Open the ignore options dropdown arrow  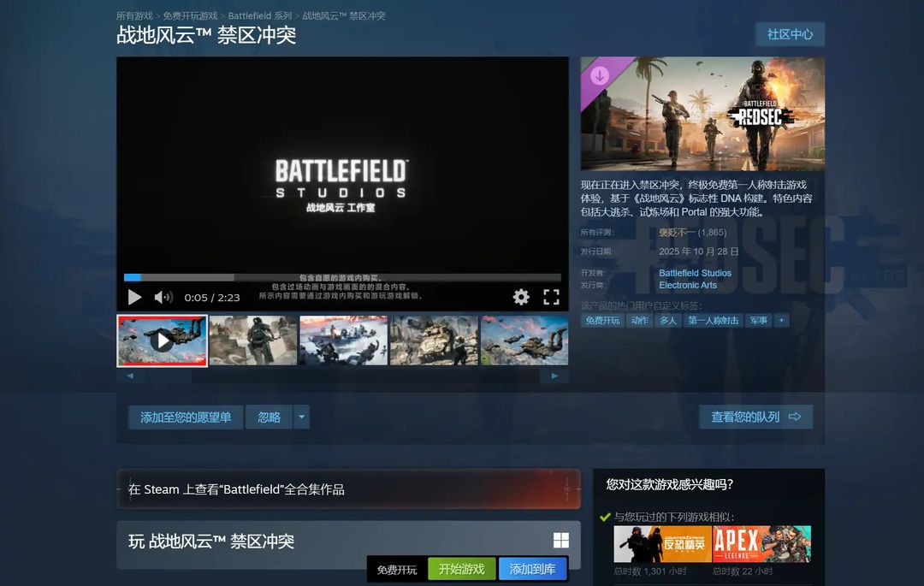(x=301, y=417)
